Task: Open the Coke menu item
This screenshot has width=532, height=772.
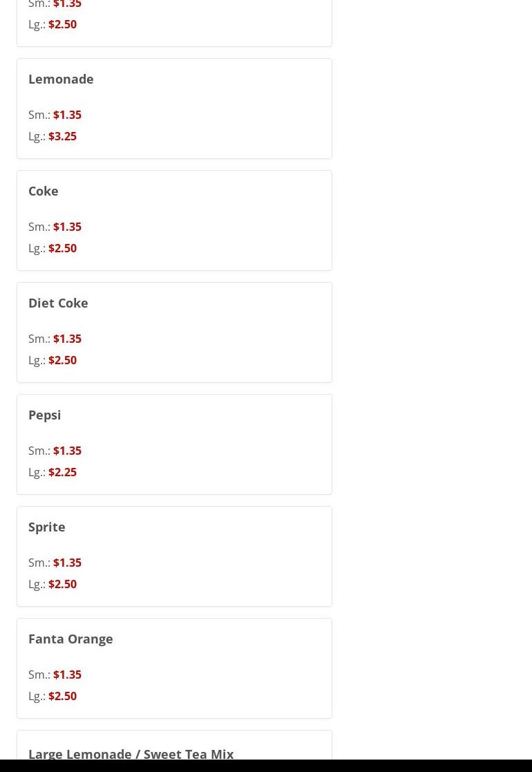Action: [x=43, y=191]
